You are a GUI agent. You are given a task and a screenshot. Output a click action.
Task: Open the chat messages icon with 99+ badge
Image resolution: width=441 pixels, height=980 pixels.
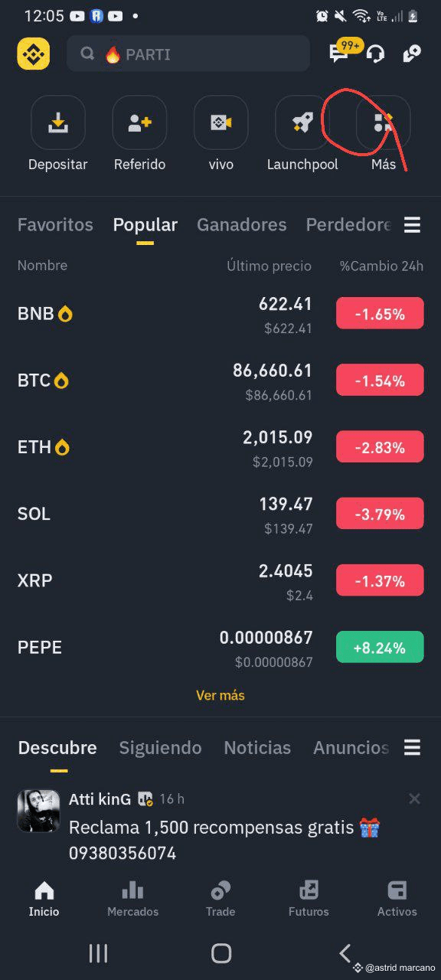[x=339, y=53]
